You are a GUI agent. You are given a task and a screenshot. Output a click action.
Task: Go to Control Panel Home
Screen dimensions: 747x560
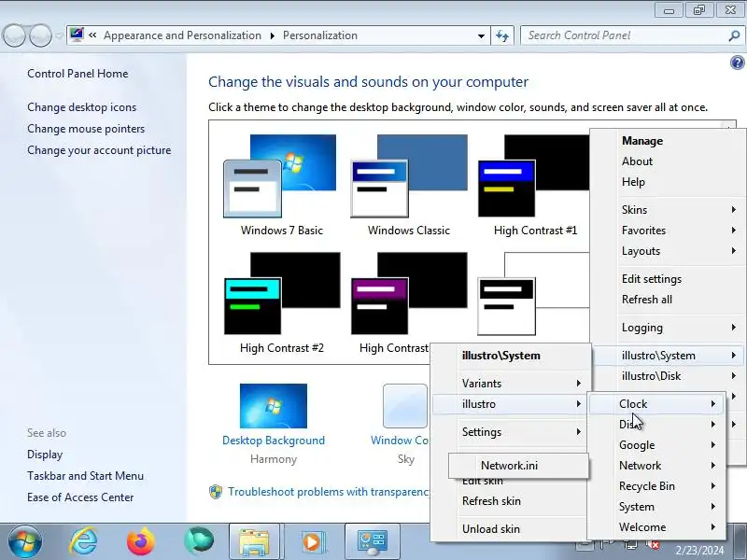tap(78, 74)
